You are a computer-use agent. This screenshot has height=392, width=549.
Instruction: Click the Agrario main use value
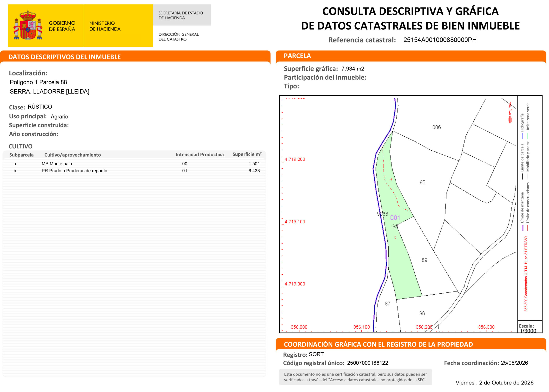[x=59, y=117]
